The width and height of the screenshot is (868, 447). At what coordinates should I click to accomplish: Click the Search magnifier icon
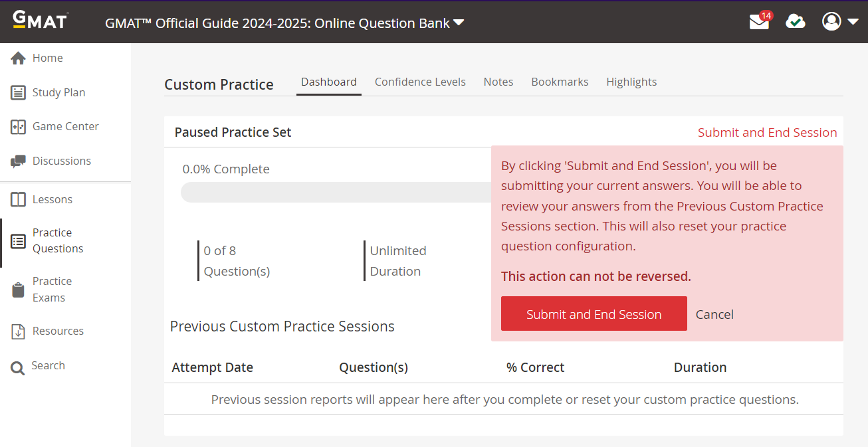18,367
